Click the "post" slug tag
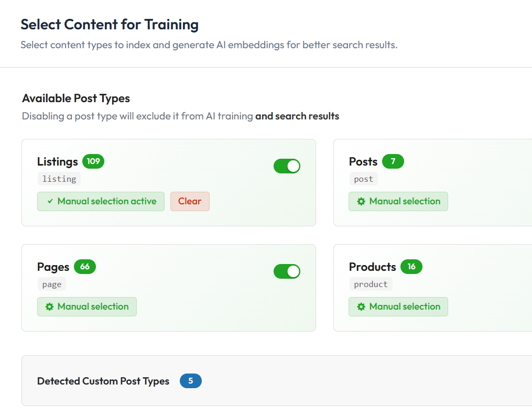Image resolution: width=532 pixels, height=417 pixels. (x=363, y=179)
